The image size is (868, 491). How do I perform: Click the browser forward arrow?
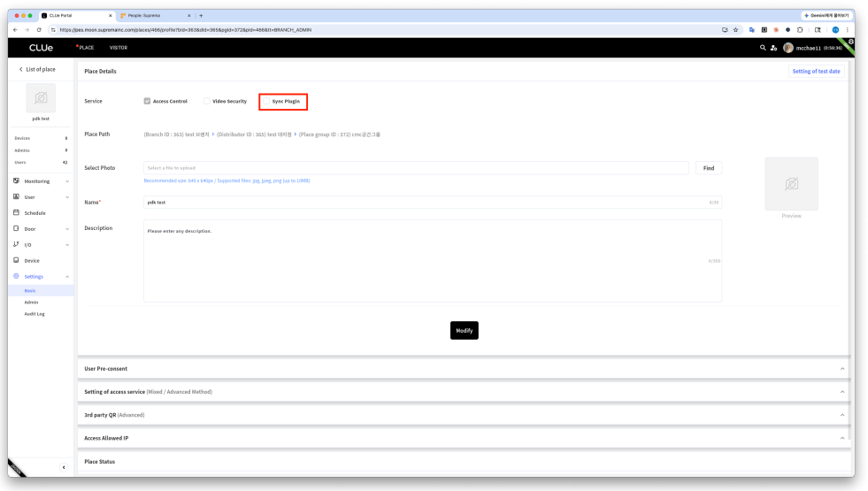pos(27,30)
